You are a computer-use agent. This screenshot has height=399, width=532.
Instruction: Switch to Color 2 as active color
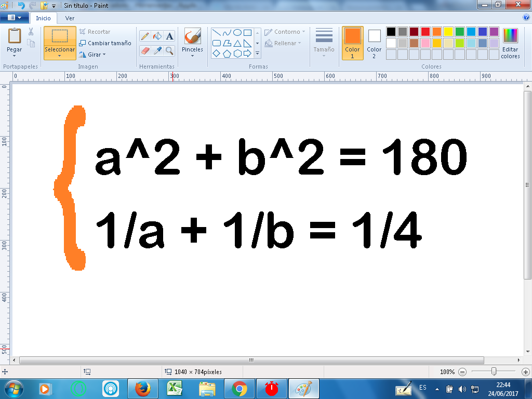pos(374,43)
